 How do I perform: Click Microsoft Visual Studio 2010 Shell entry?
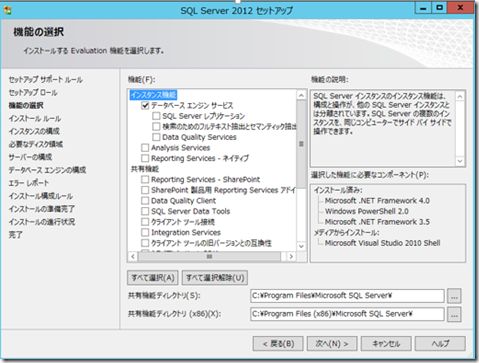pyautogui.click(x=382, y=243)
